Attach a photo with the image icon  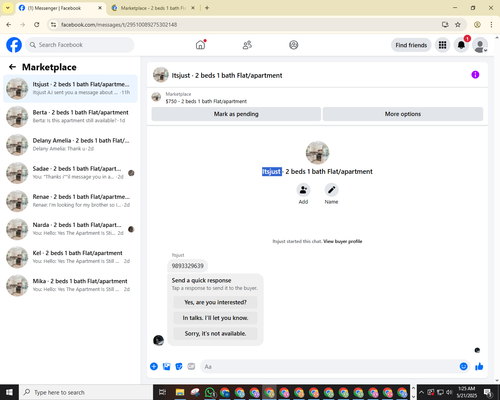pos(166,367)
